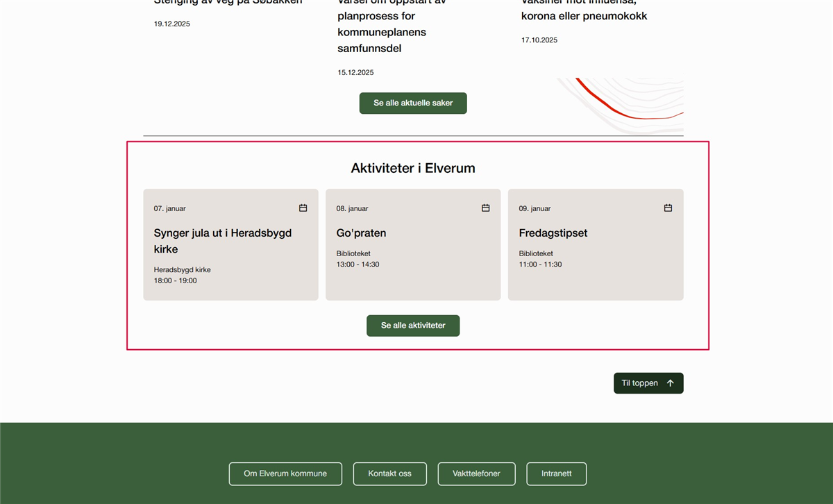Screen dimensions: 833x504
Task: Open the Om Elverum kommune footer link
Action: click(285, 473)
